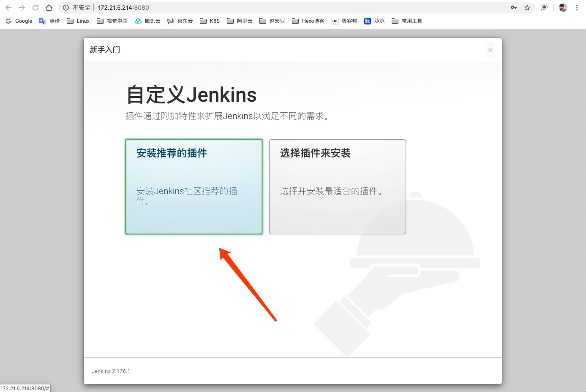Click the browser back arrow

[x=8, y=8]
